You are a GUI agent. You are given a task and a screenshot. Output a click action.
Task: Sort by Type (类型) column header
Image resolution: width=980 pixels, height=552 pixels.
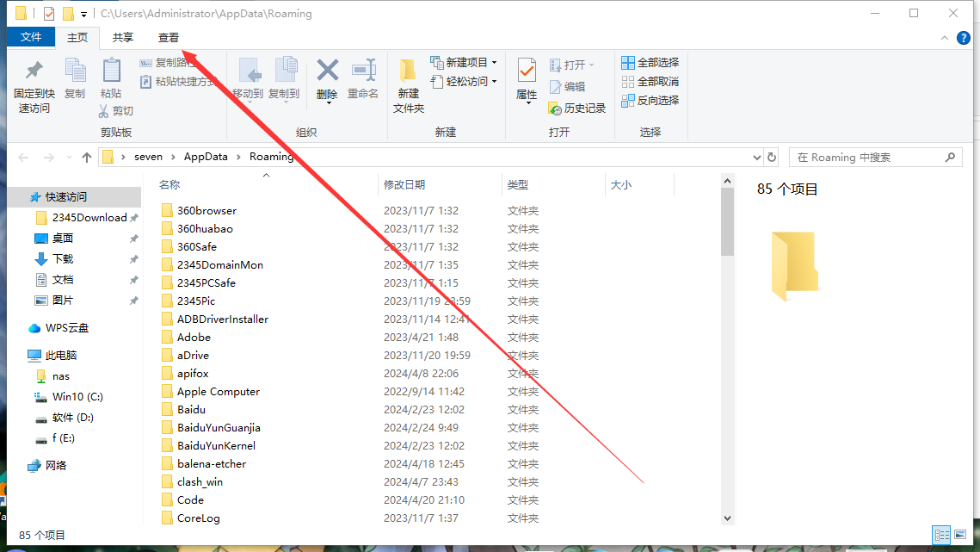coord(517,184)
